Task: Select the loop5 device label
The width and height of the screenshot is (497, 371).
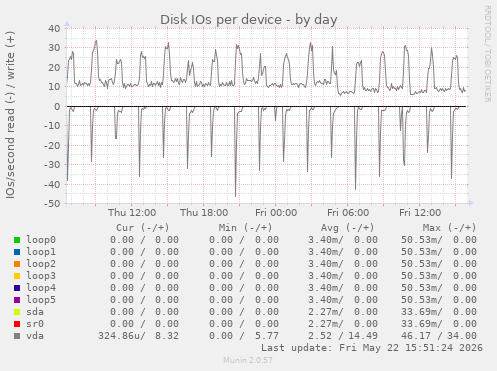Action: click(x=41, y=300)
